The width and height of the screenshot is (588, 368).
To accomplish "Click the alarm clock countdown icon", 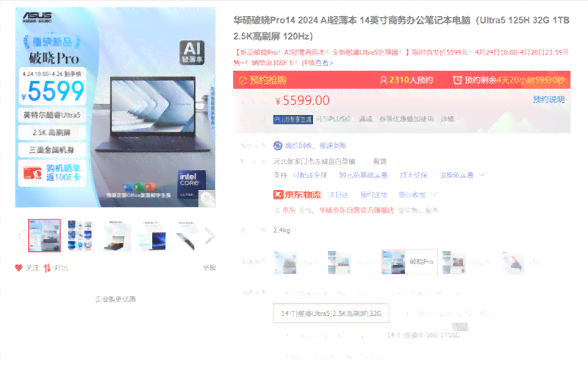I will 458,79.
